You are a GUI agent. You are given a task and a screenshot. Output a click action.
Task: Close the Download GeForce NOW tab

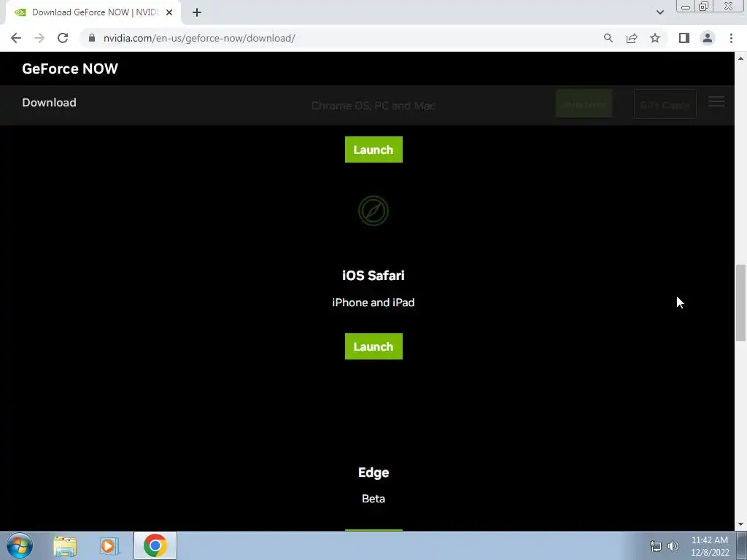click(x=169, y=12)
